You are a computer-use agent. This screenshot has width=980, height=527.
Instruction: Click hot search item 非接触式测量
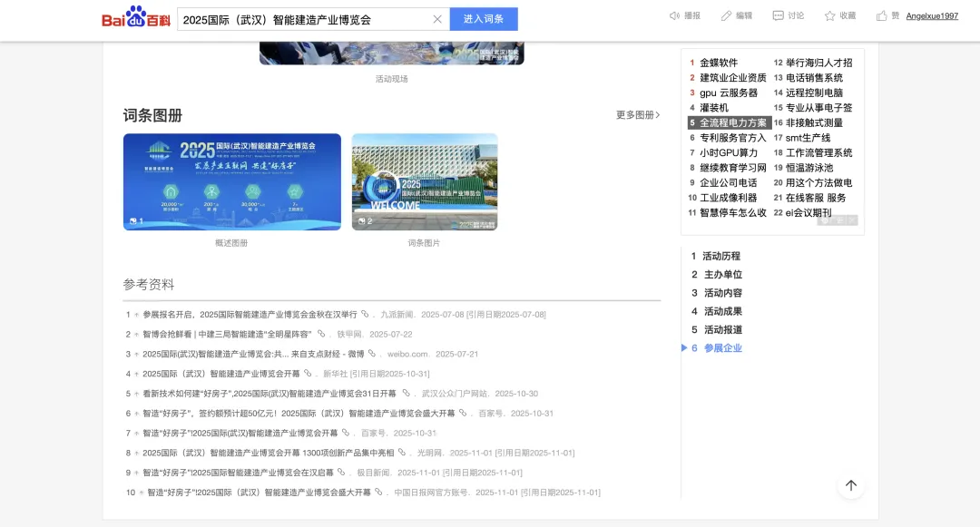pyautogui.click(x=814, y=122)
